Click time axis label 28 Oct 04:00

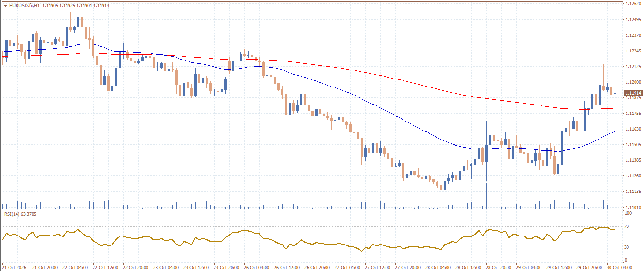point(438,268)
